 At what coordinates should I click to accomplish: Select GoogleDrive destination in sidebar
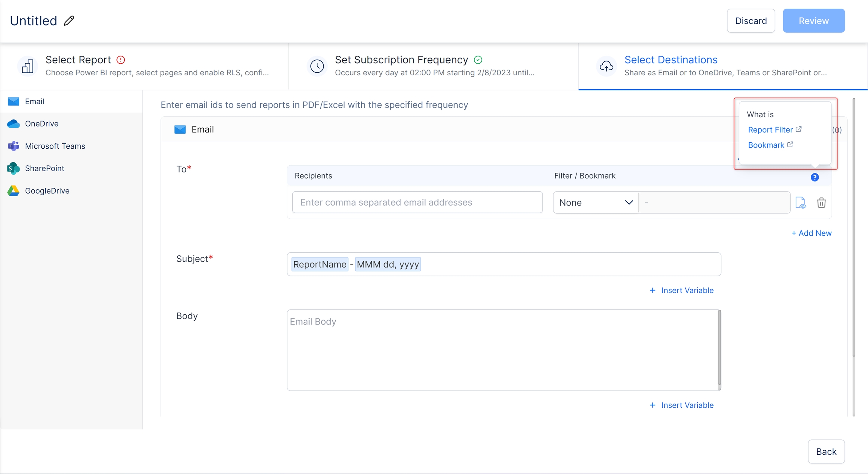[x=47, y=191]
